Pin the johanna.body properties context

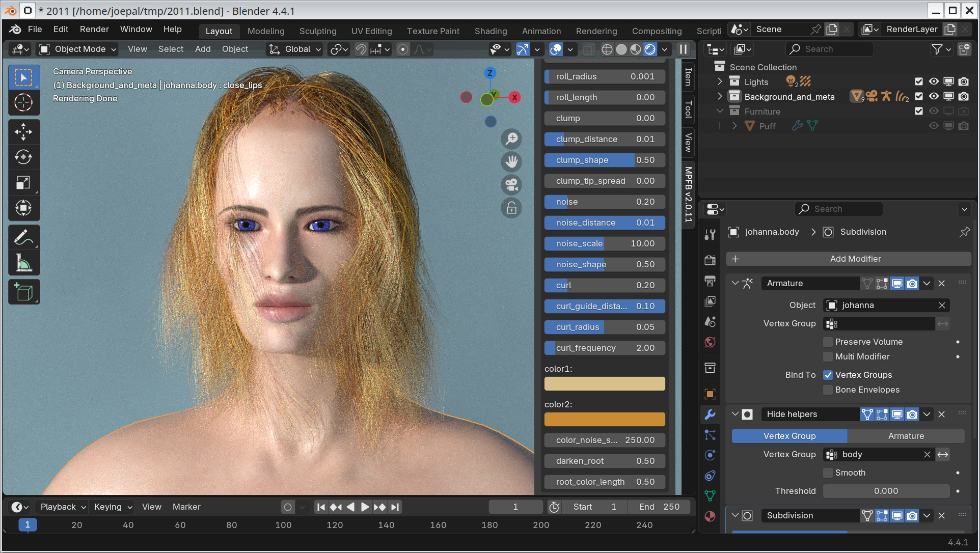pyautogui.click(x=964, y=232)
